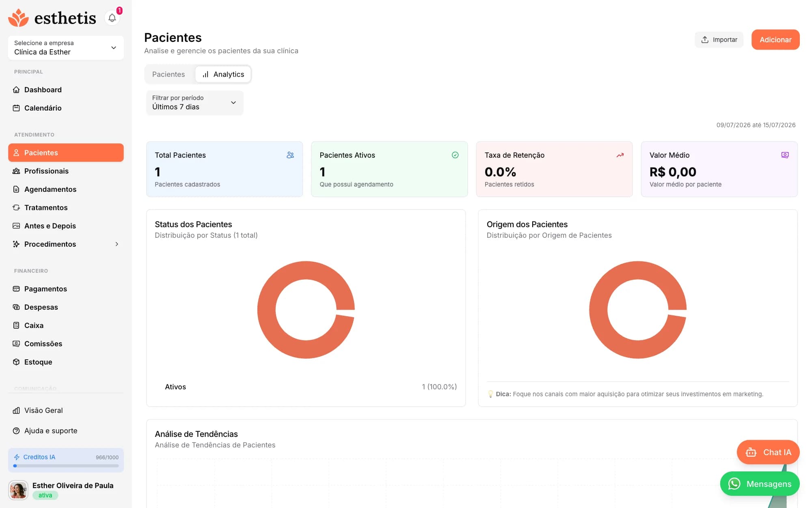Click the Pacientes person icon in sidebar

(16, 153)
